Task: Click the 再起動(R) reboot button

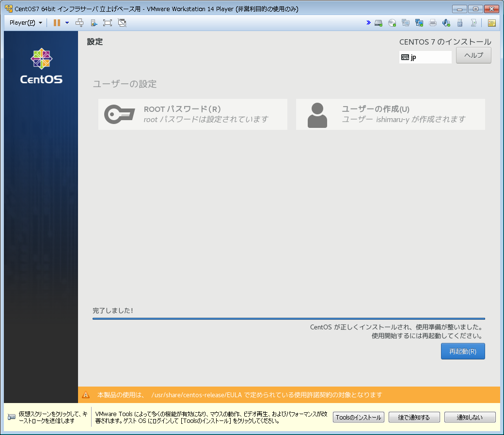Action: click(463, 351)
